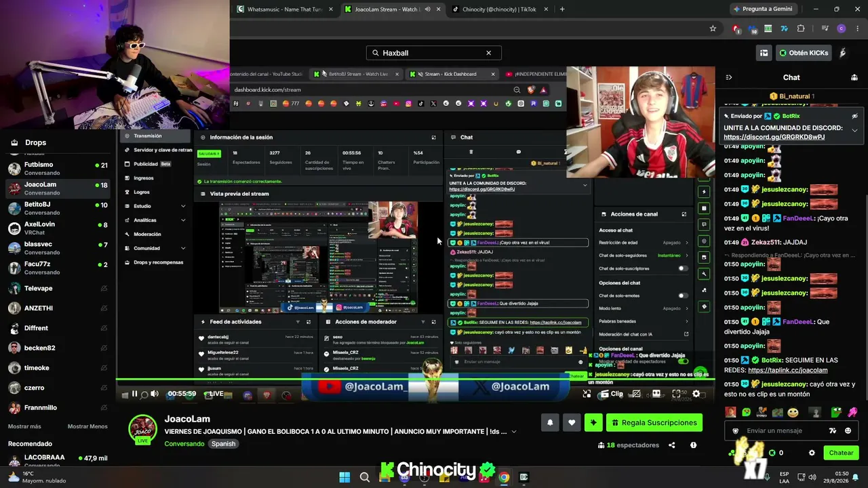Open AxelLovin channel in sidebar

pos(58,228)
